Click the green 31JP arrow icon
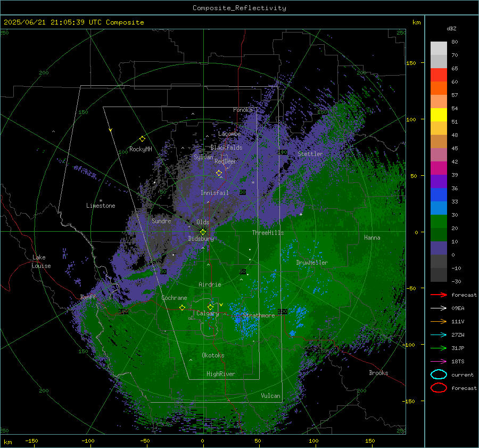479x448 pixels. (x=439, y=348)
